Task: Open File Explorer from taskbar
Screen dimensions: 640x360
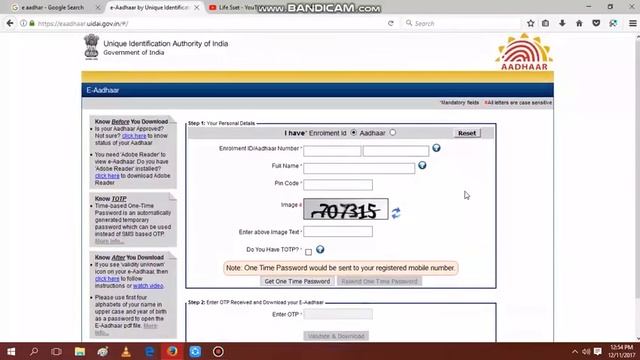Action: click(x=80, y=351)
